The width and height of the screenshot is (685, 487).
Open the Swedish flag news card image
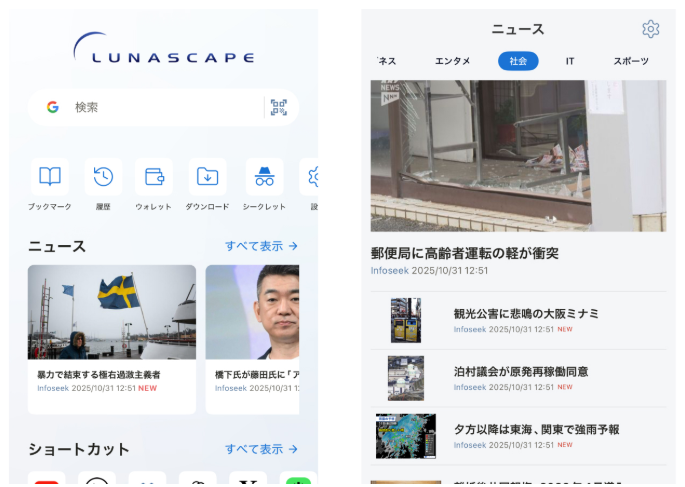(x=112, y=312)
